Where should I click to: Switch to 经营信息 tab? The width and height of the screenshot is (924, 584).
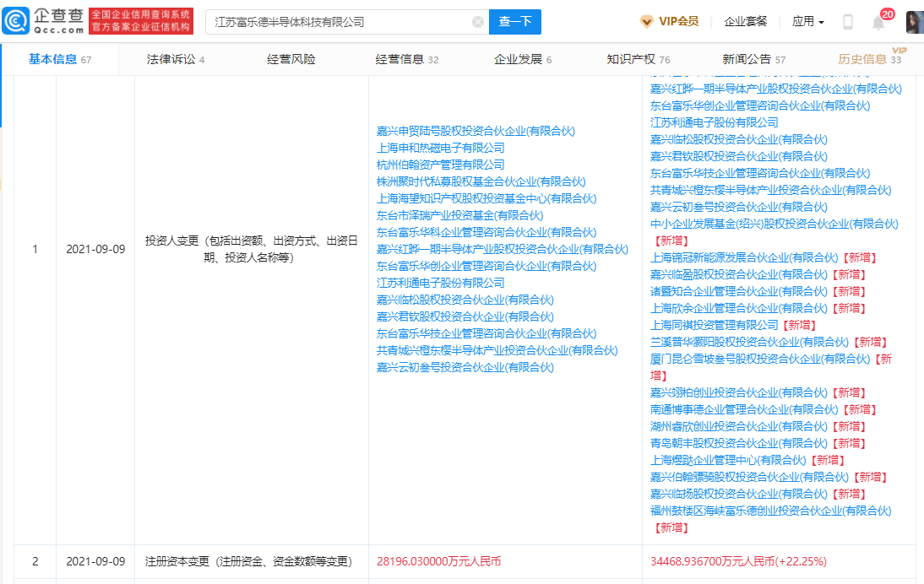click(x=406, y=59)
